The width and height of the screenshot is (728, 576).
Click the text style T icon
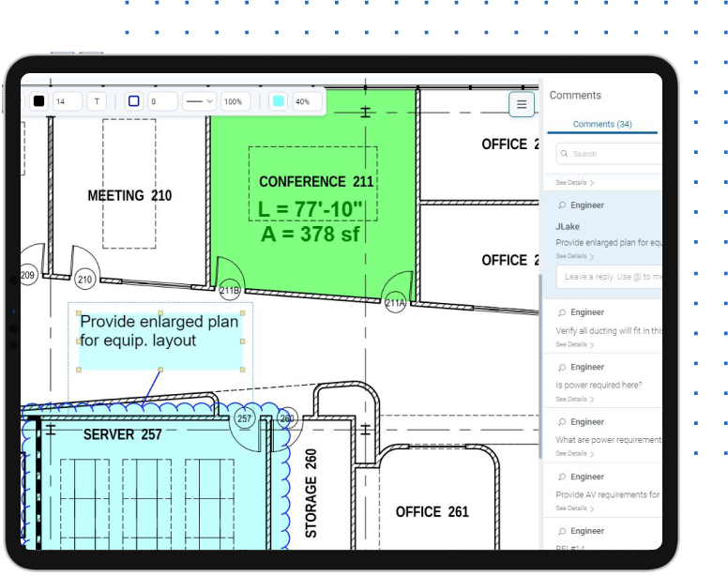pyautogui.click(x=97, y=101)
